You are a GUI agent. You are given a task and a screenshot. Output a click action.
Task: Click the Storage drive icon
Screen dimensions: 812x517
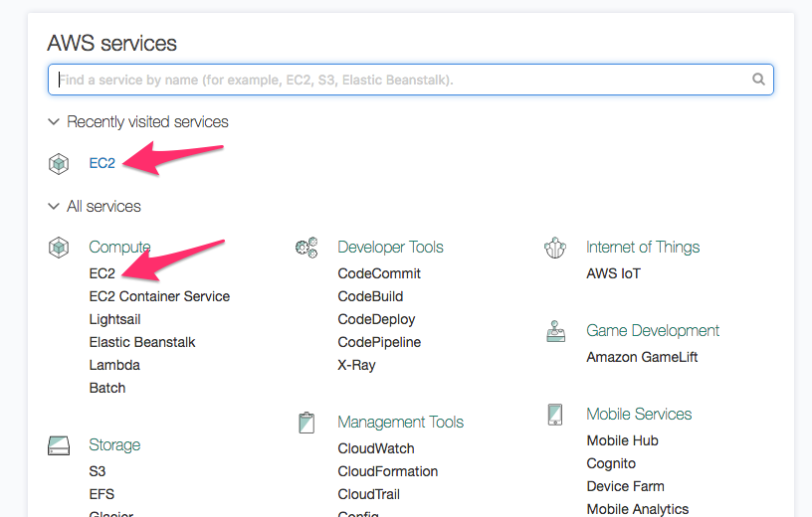[59, 445]
